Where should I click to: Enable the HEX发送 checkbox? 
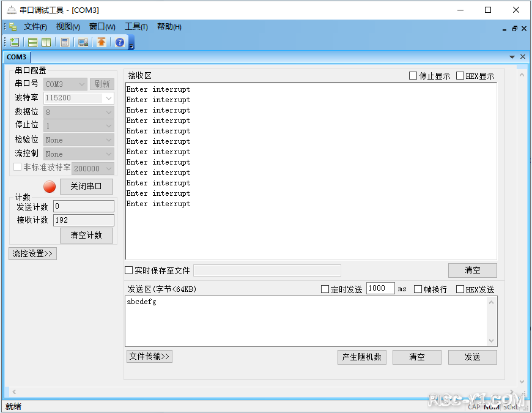click(x=460, y=289)
